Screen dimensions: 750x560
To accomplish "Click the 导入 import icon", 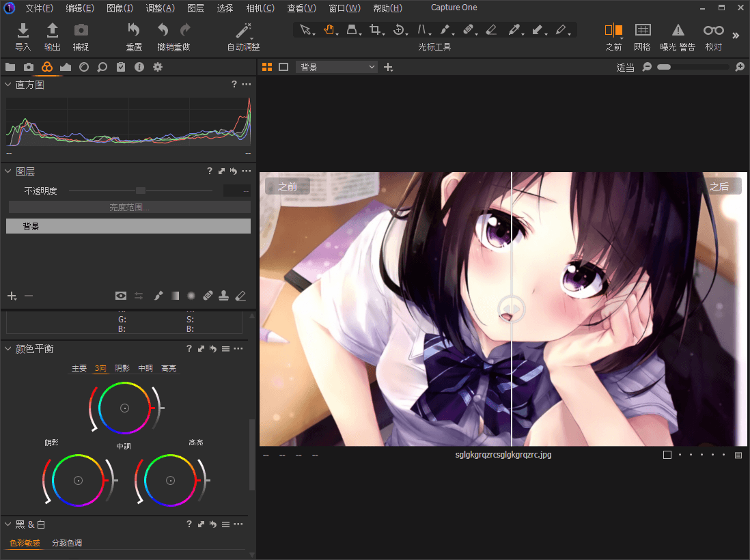I will coord(23,30).
